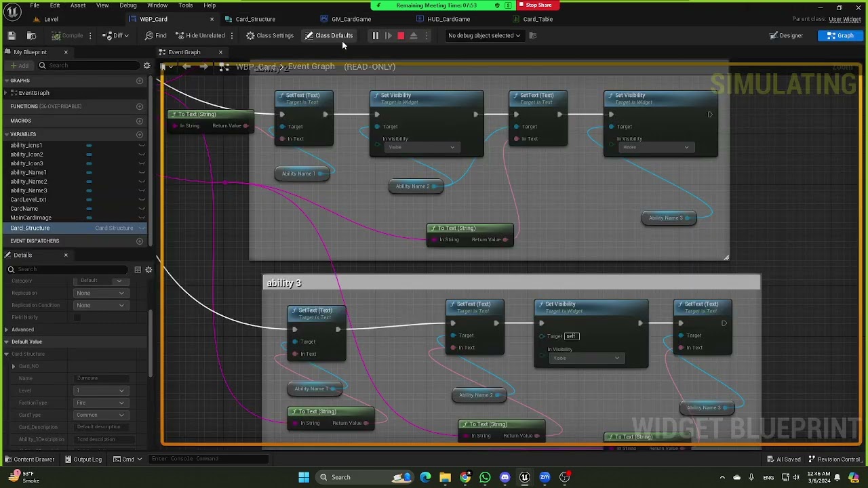Open Zoom from the Windows taskbar

point(545,477)
